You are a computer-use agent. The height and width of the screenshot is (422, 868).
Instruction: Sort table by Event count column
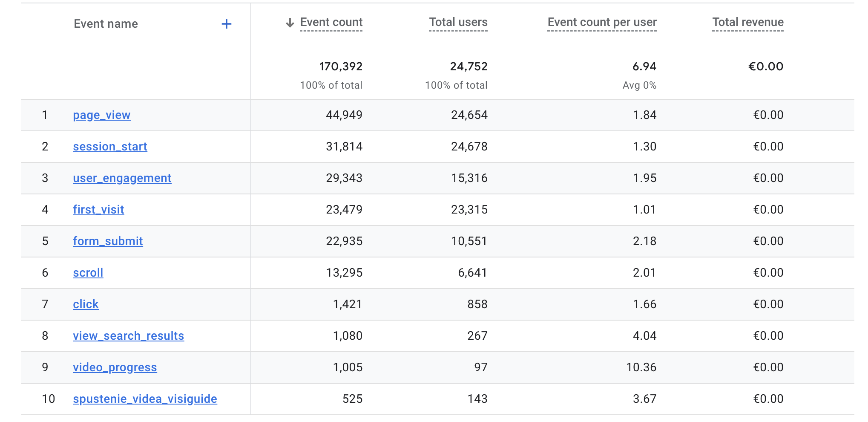coord(331,23)
